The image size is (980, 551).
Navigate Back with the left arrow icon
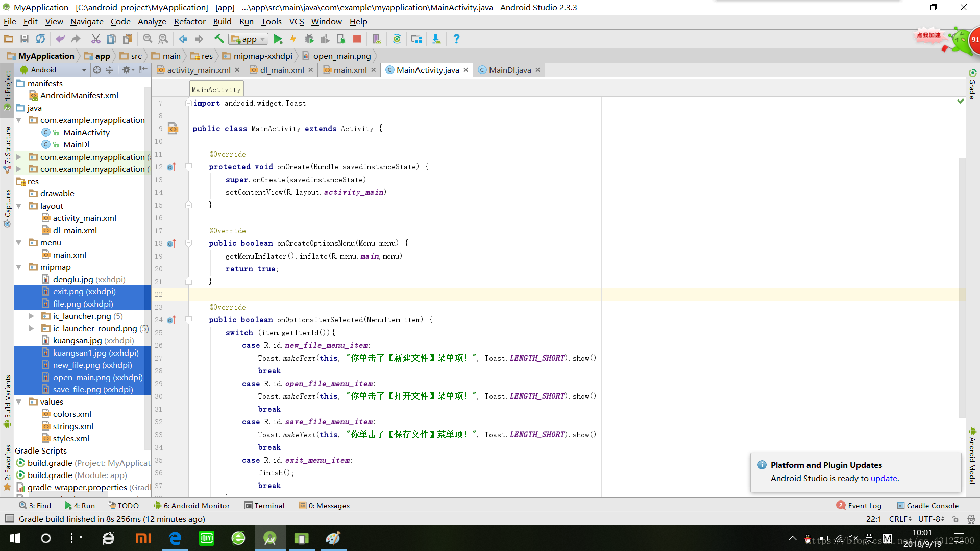point(183,39)
